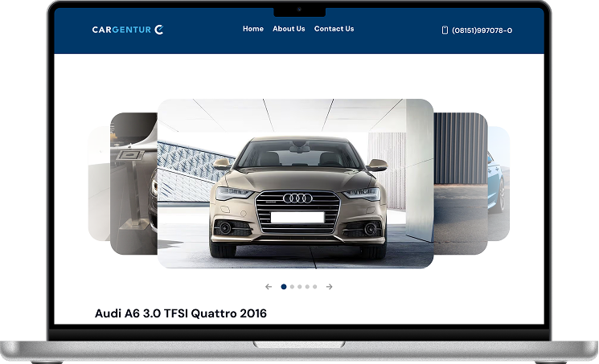Click the blue car slide thumbnail

[499, 183]
